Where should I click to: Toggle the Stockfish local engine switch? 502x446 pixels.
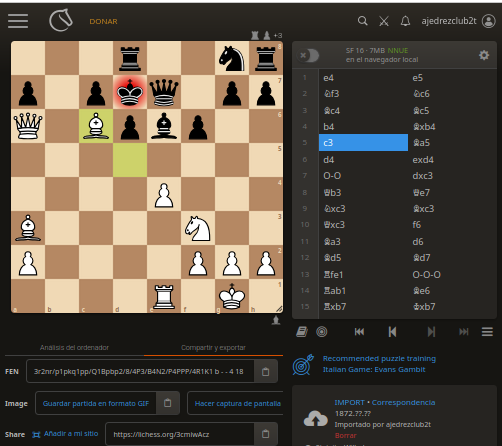[x=308, y=55]
